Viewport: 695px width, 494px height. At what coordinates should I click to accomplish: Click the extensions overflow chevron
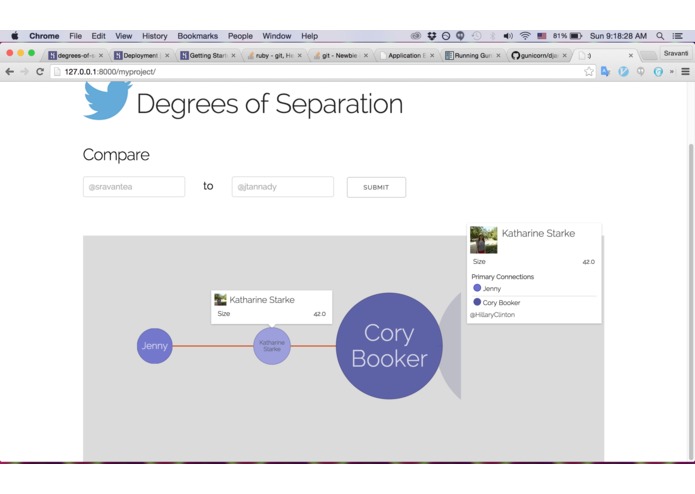[x=672, y=71]
